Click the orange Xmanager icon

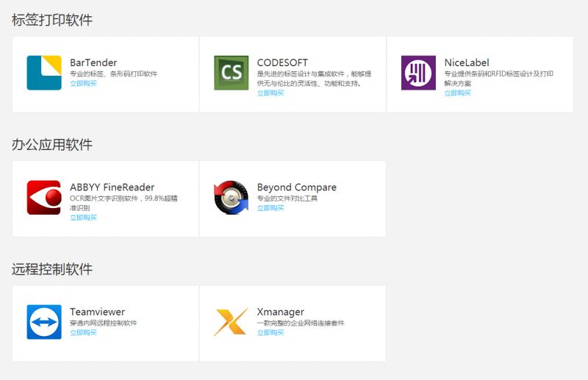[231, 322]
